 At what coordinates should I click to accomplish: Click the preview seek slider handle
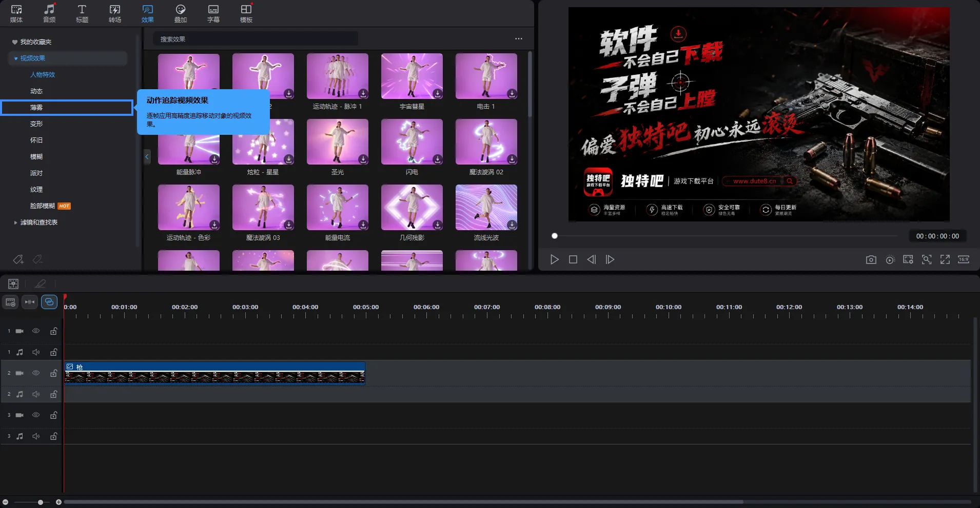(555, 236)
